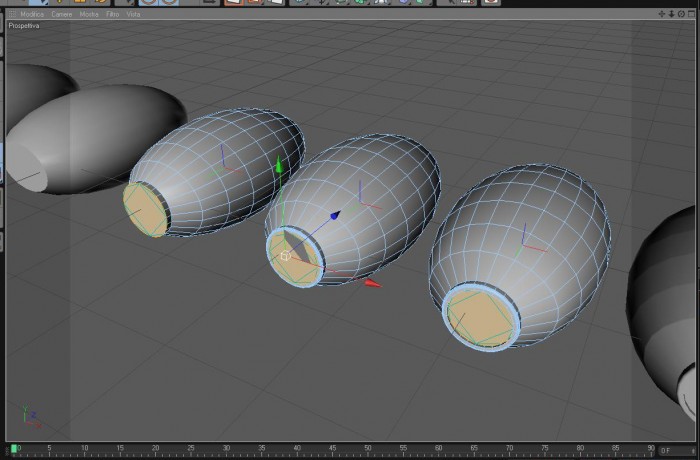Click the blue Z-axis gizmo arrow
Screen dimensions: 700x460
pyautogui.click(x=335, y=216)
